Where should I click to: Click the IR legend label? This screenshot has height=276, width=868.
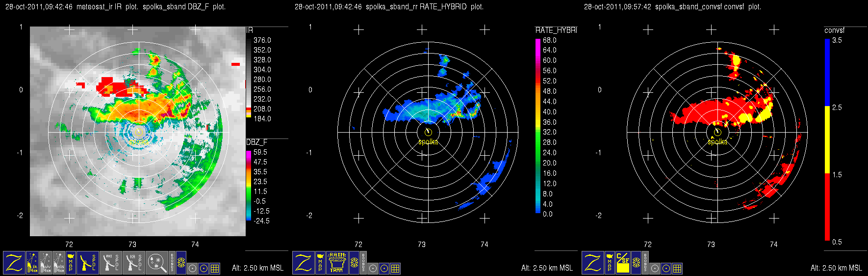coord(250,30)
